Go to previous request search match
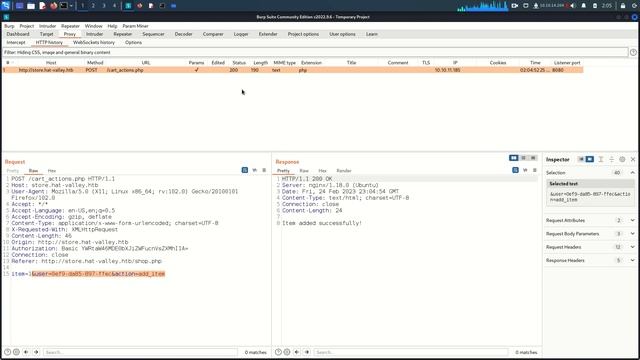 point(26,352)
